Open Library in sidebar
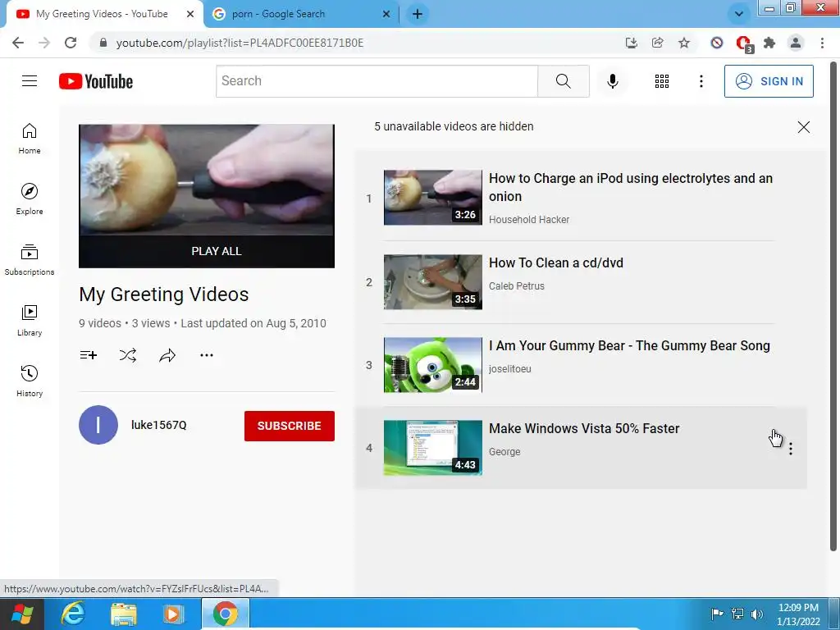This screenshot has width=840, height=630. pos(30,321)
